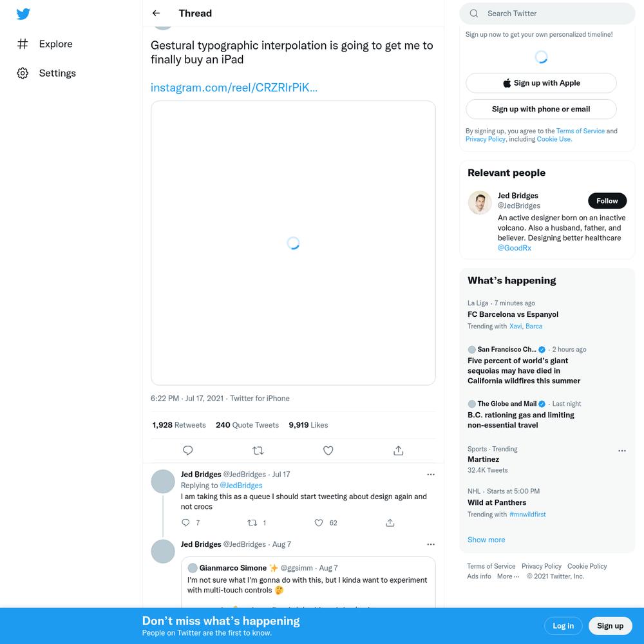Click the Twitter bird logo
This screenshot has width=644, height=644.
tap(23, 14)
